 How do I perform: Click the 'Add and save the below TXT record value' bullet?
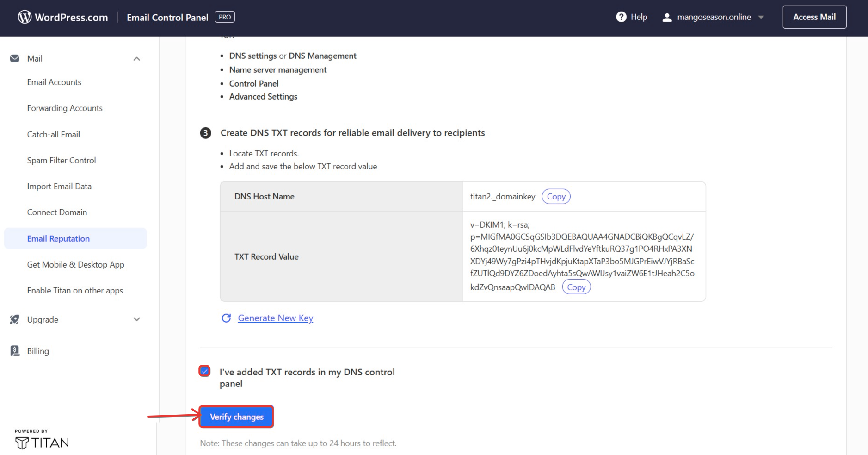click(303, 167)
